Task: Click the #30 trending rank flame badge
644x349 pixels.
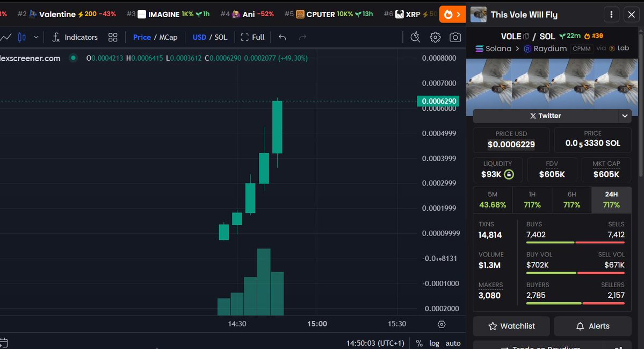Action: (594, 36)
